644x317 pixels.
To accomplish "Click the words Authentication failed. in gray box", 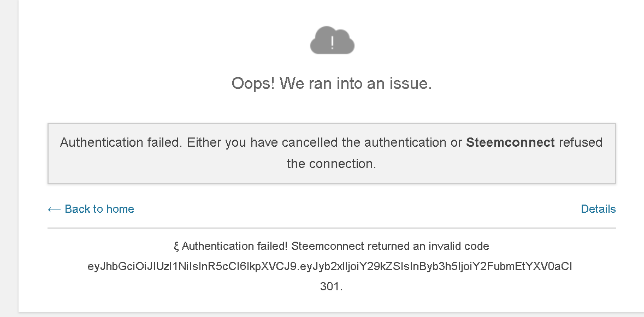I will coord(121,142).
